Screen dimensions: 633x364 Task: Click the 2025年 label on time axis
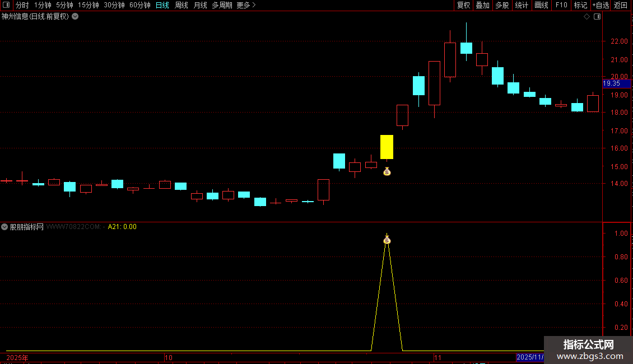(17, 357)
